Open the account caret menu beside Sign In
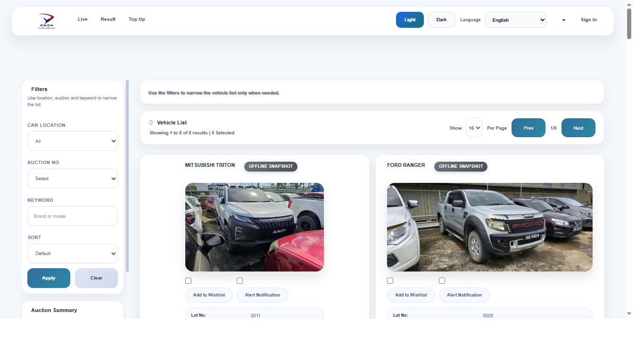Viewport: 644px width, 362px height. click(564, 20)
